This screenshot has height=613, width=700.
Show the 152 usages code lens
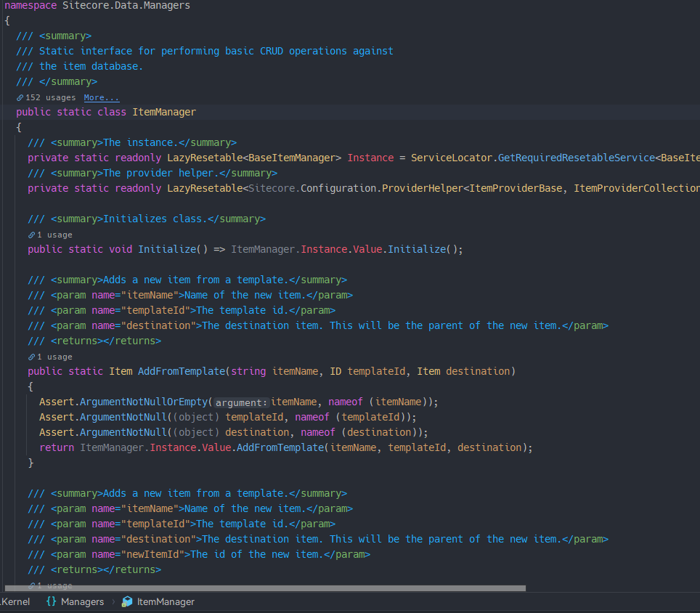coord(50,98)
